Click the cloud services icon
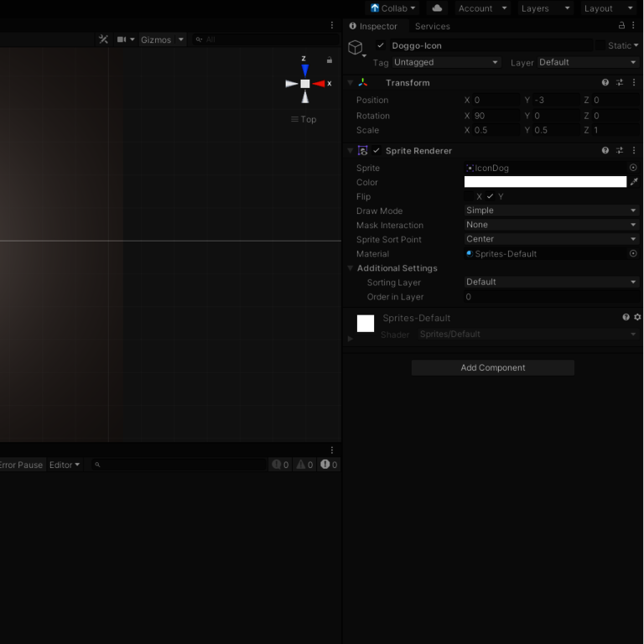 437,8
